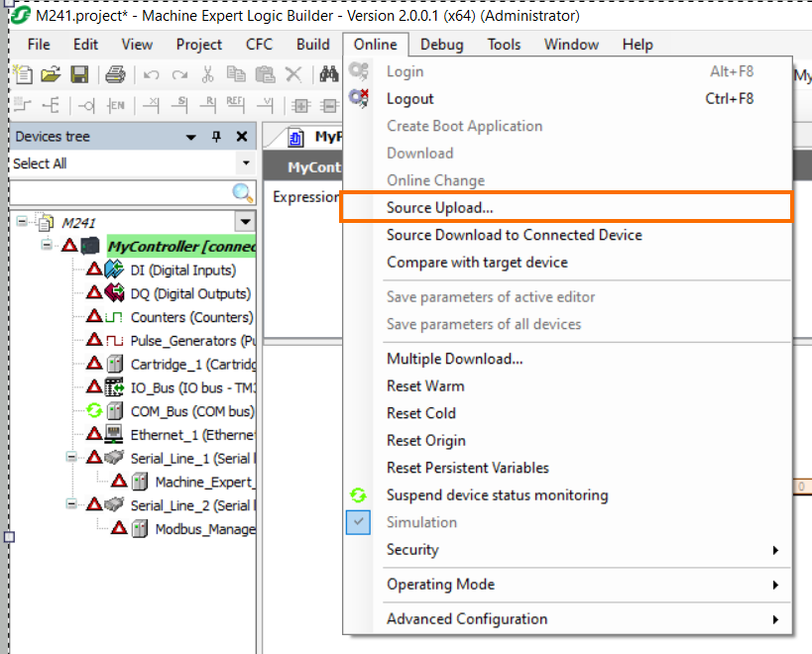
Task: Click the Devices tree search field
Action: point(119,192)
